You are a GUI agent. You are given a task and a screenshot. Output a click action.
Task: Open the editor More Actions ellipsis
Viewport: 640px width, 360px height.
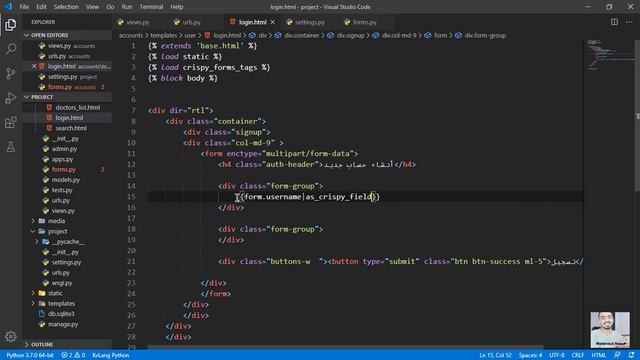629,22
